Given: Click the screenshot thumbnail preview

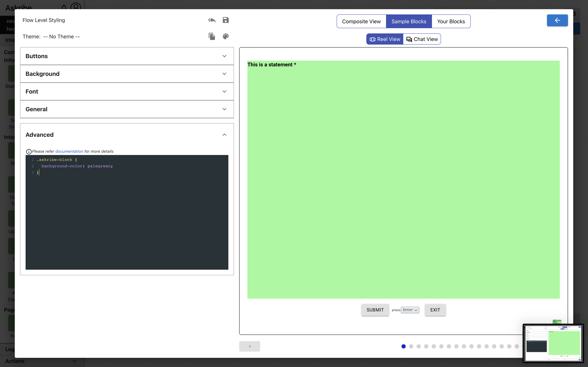Looking at the screenshot, I should [553, 343].
